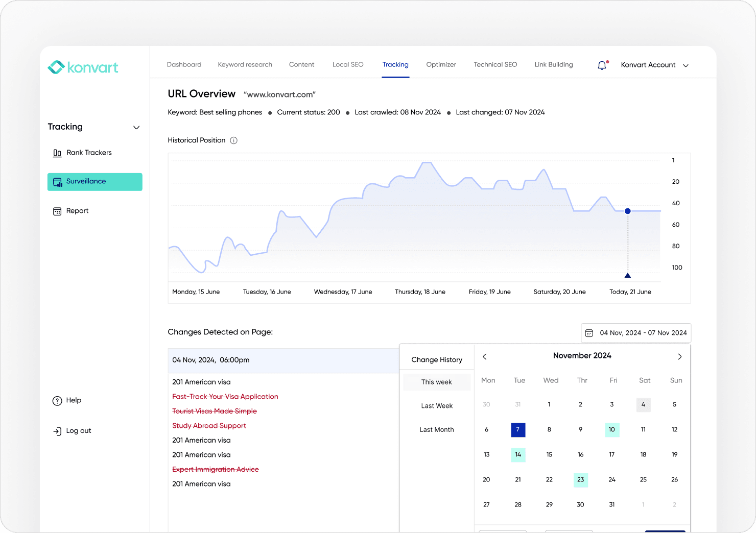Switch to the Technical SEO tab
The image size is (756, 533).
495,64
